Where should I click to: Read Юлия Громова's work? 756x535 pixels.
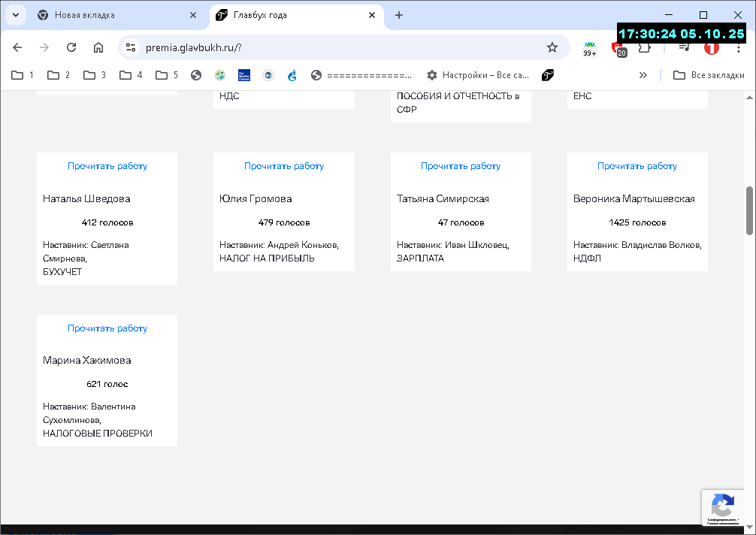click(284, 166)
